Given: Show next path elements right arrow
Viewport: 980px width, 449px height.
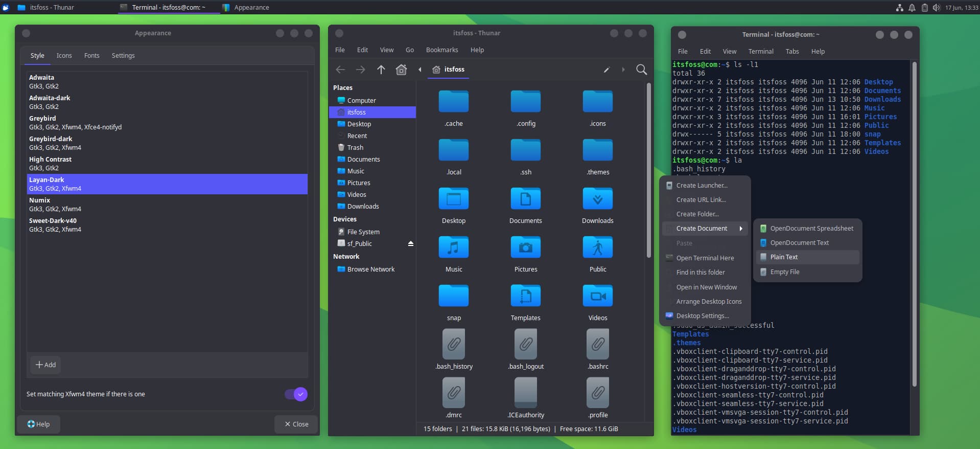Looking at the screenshot, I should point(623,70).
